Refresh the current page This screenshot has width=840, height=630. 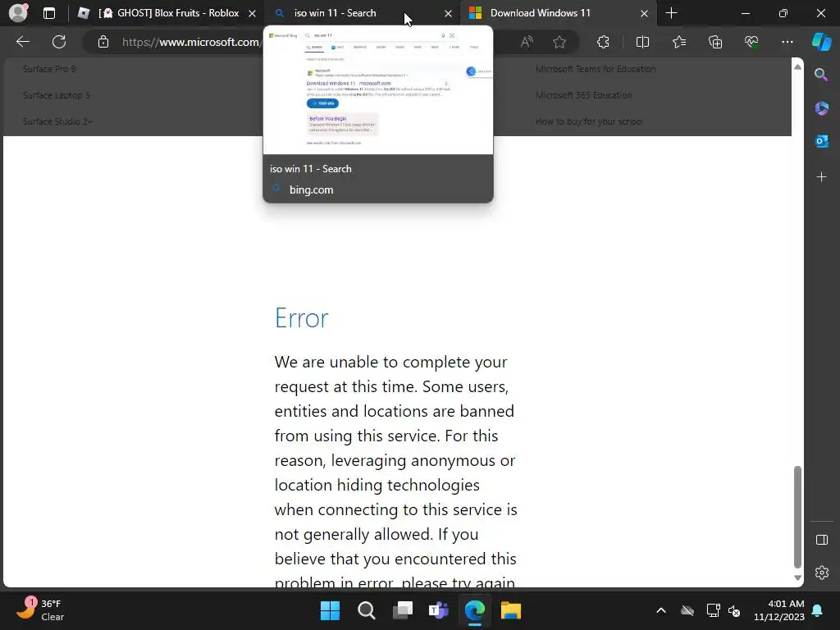(x=59, y=42)
